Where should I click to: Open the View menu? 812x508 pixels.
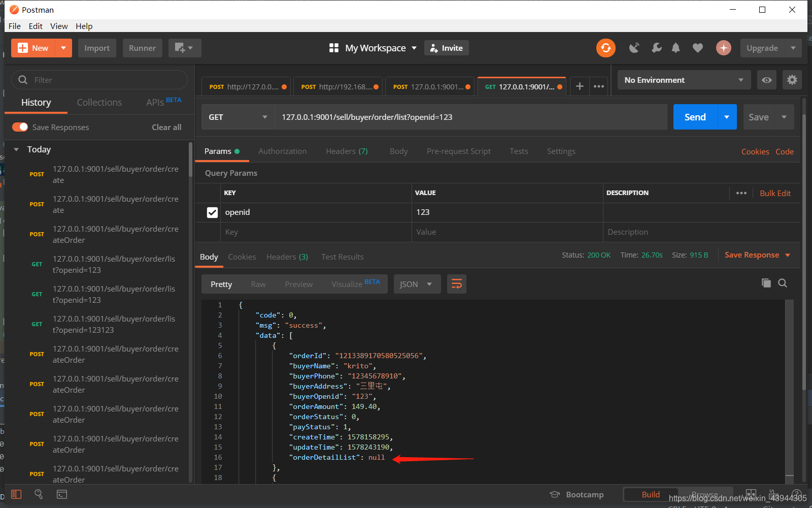[x=59, y=26]
